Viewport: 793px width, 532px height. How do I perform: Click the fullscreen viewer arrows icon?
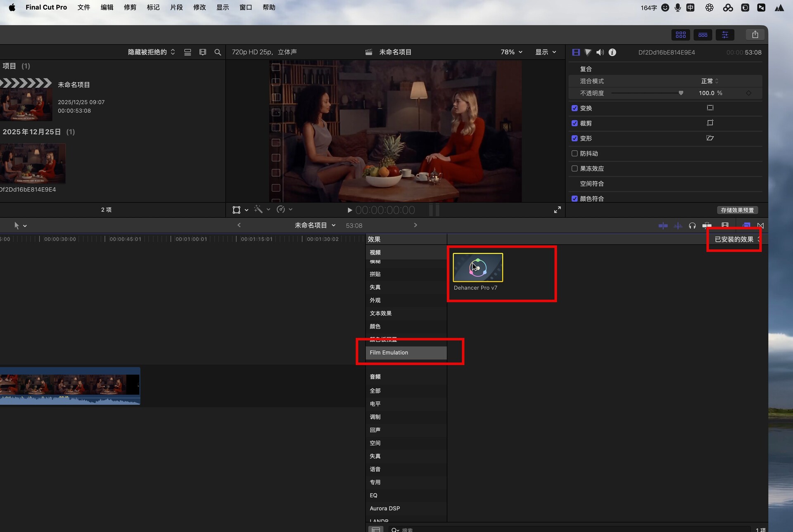557,210
